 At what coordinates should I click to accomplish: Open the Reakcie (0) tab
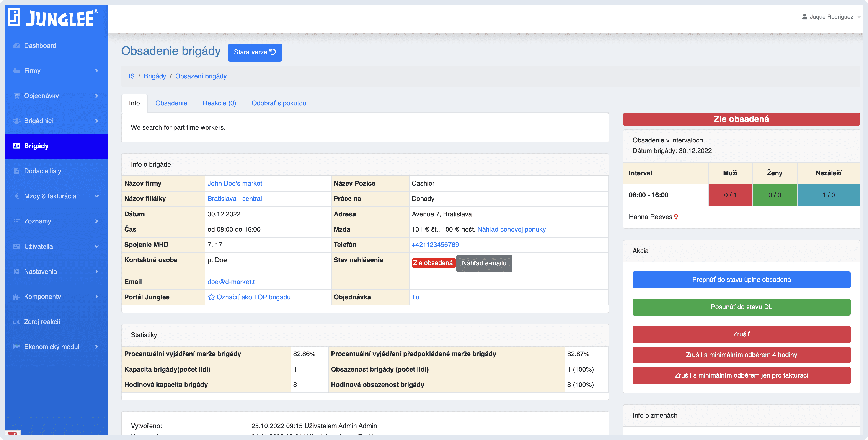219,103
